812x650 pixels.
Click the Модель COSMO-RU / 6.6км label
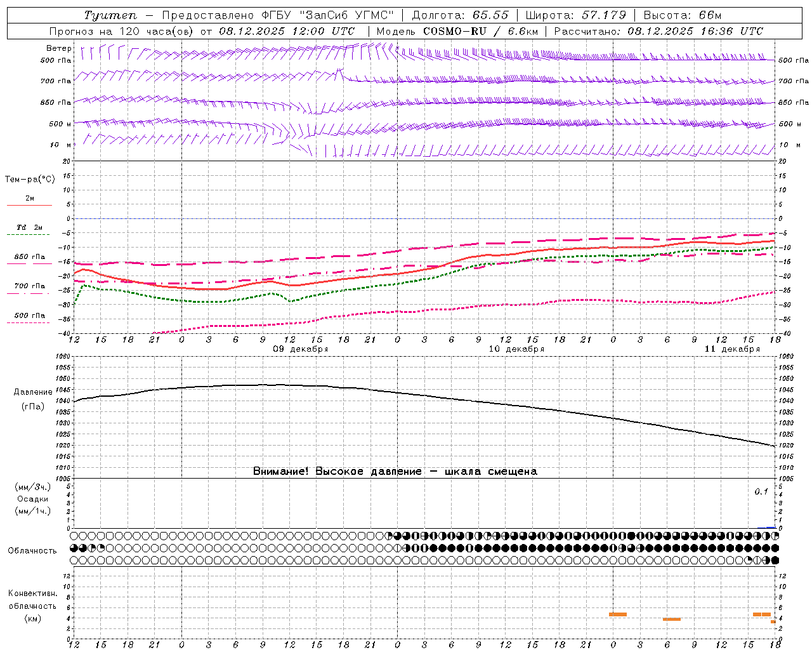tap(457, 31)
